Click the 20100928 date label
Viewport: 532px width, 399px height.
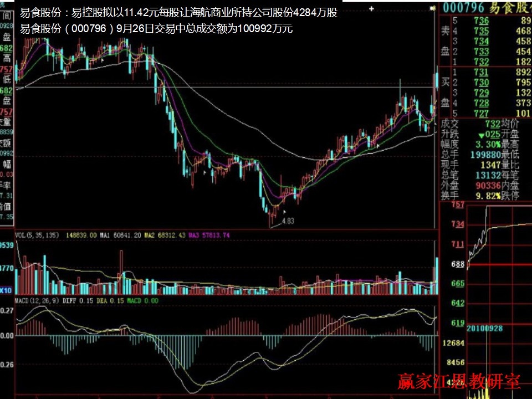pyautogui.click(x=485, y=328)
